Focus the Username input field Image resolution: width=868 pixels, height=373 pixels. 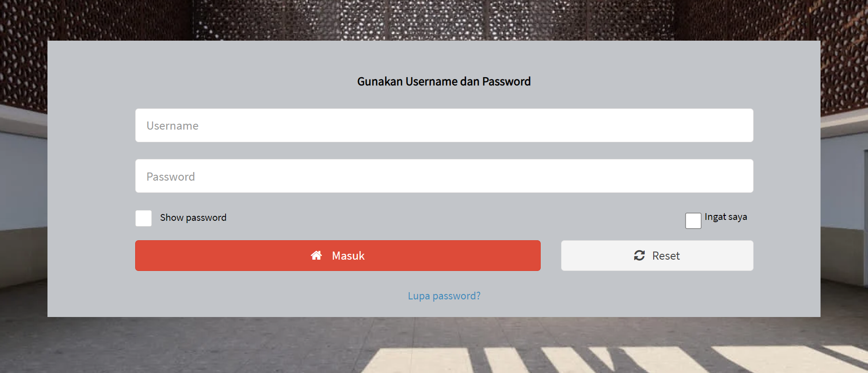coord(444,126)
